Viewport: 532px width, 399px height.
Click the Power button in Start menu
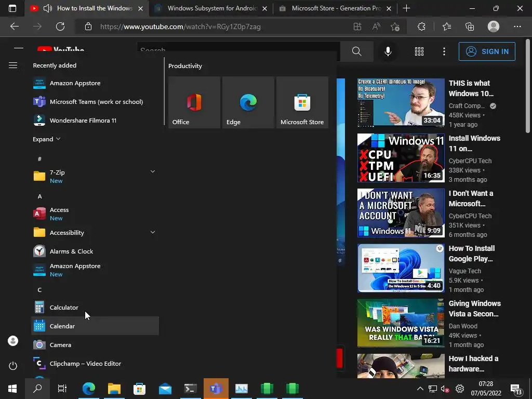(13, 366)
